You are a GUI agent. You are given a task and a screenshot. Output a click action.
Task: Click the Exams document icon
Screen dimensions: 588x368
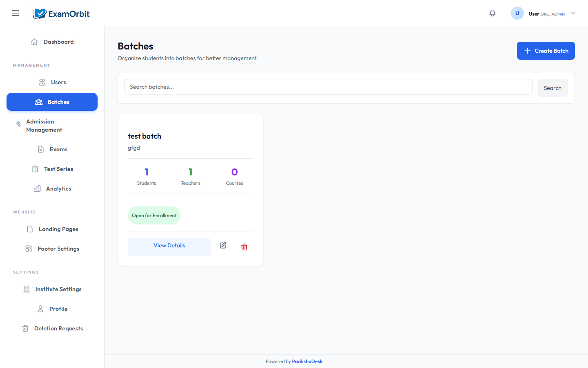click(x=41, y=149)
